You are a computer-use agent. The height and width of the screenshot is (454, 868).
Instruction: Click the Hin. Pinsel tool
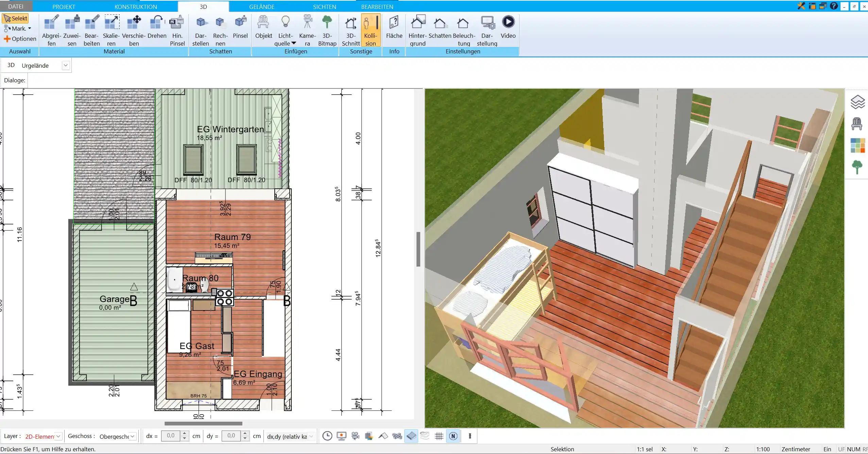coord(177,30)
